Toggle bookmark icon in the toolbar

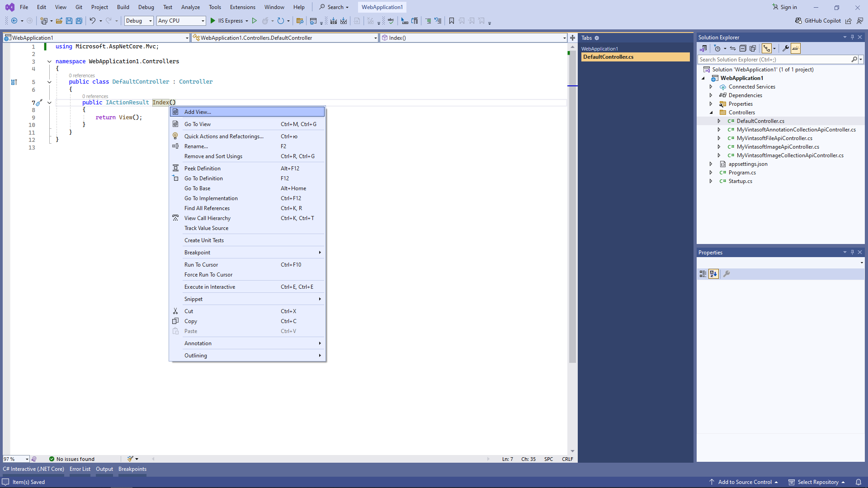[451, 21]
